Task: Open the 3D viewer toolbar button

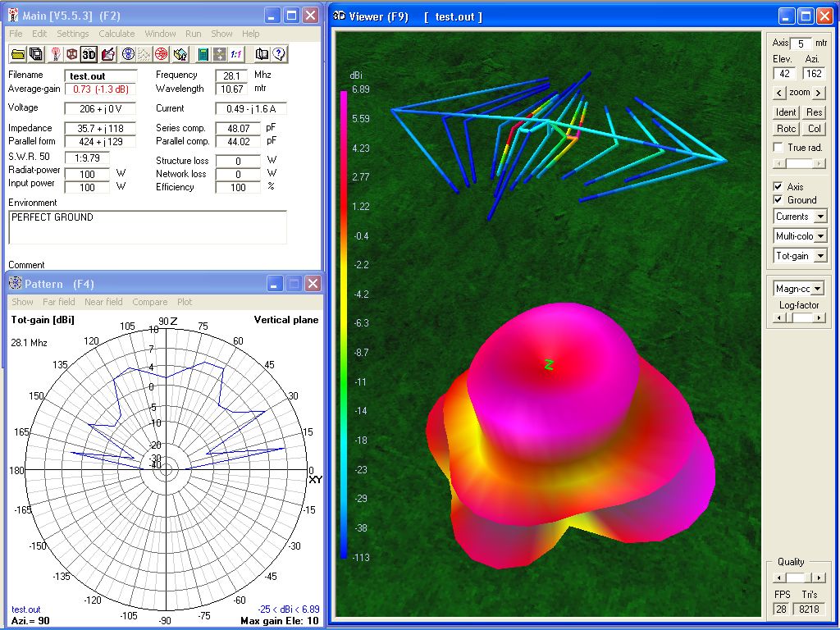Action: pyautogui.click(x=89, y=54)
